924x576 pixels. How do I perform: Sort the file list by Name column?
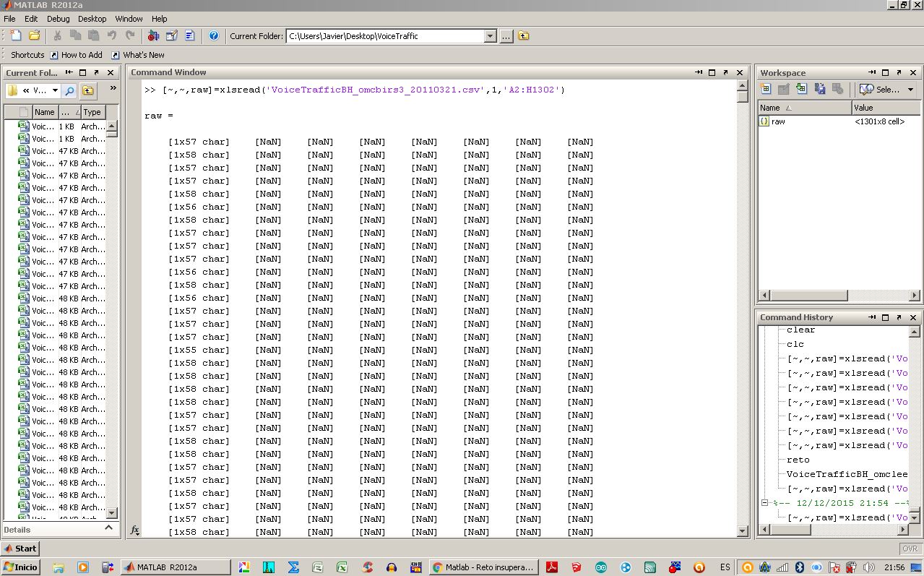pyautogui.click(x=44, y=112)
